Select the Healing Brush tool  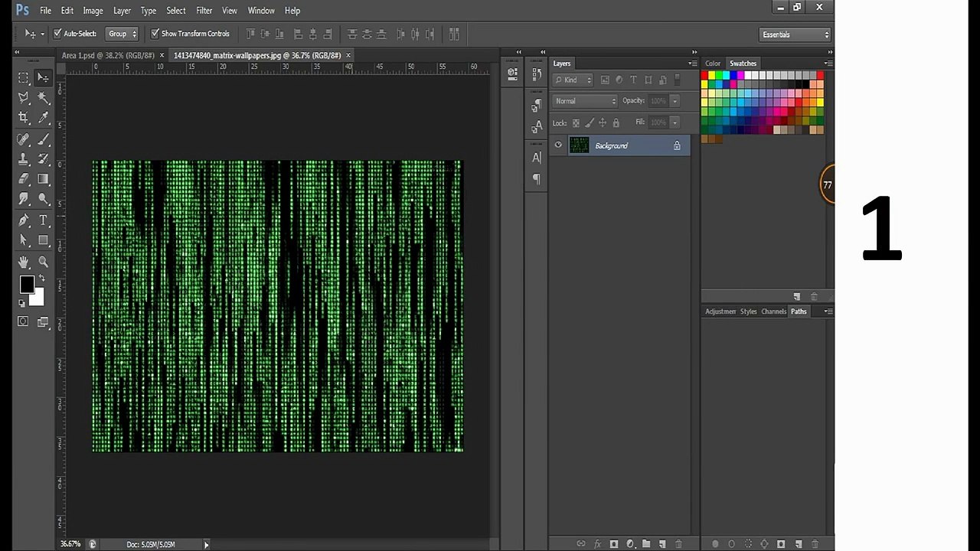point(24,139)
